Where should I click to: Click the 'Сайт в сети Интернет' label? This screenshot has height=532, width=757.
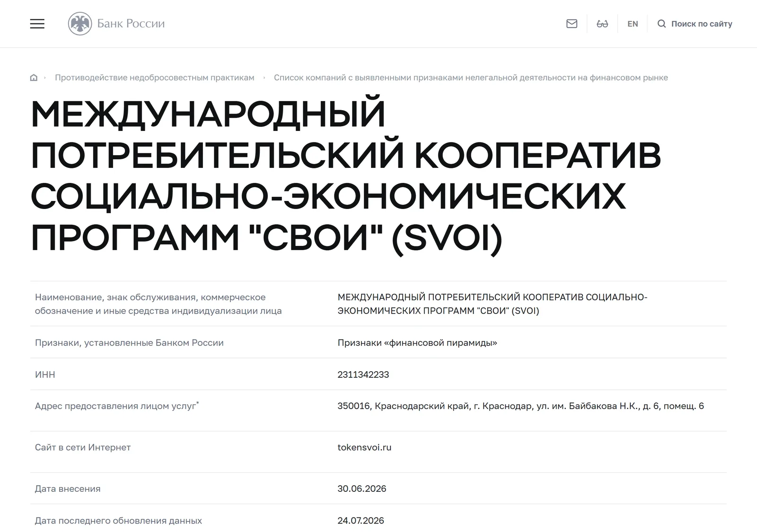point(83,447)
